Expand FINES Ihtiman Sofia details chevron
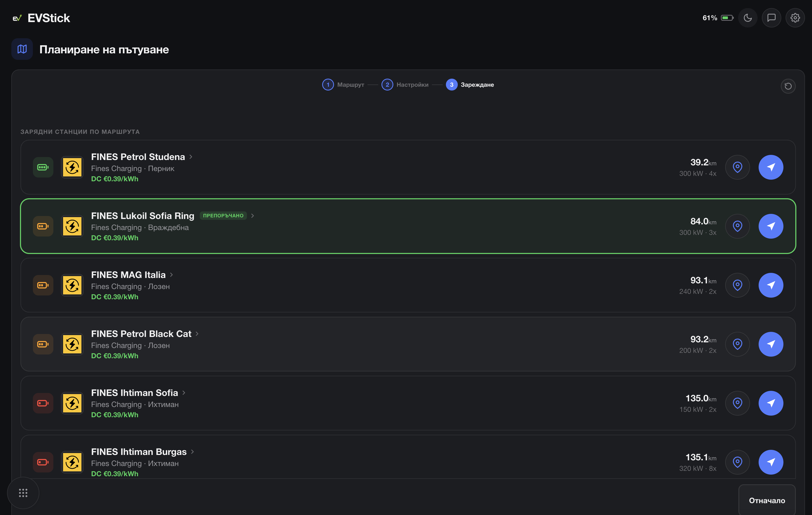Viewport: 812px width, 515px height. pyautogui.click(x=184, y=393)
